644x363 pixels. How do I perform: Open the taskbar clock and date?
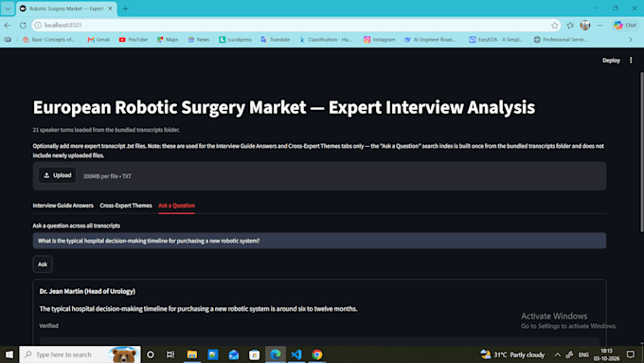607,354
